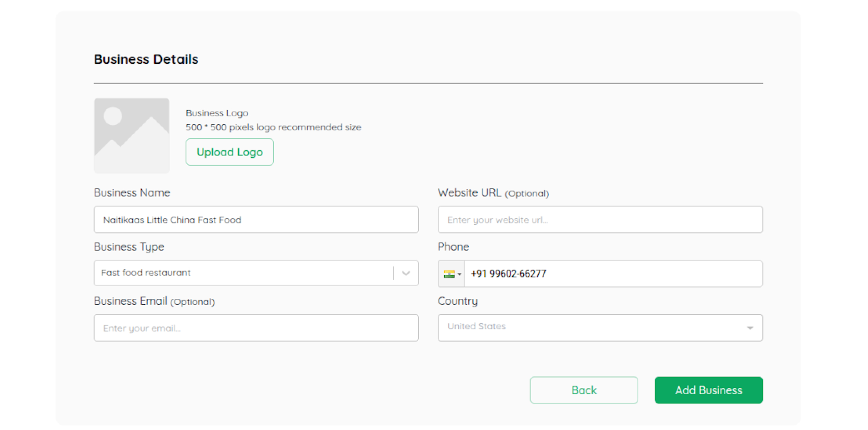This screenshot has width=868, height=430.
Task: Click the business logo placeholder image
Action: (x=131, y=136)
